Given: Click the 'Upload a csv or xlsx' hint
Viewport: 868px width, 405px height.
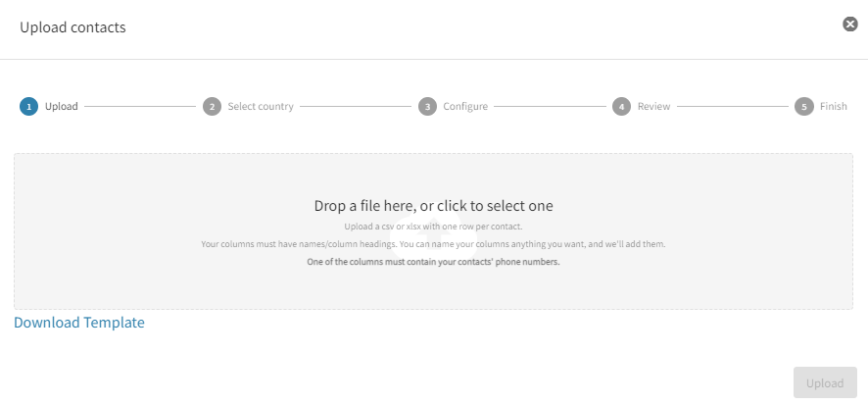Looking at the screenshot, I should (x=433, y=227).
